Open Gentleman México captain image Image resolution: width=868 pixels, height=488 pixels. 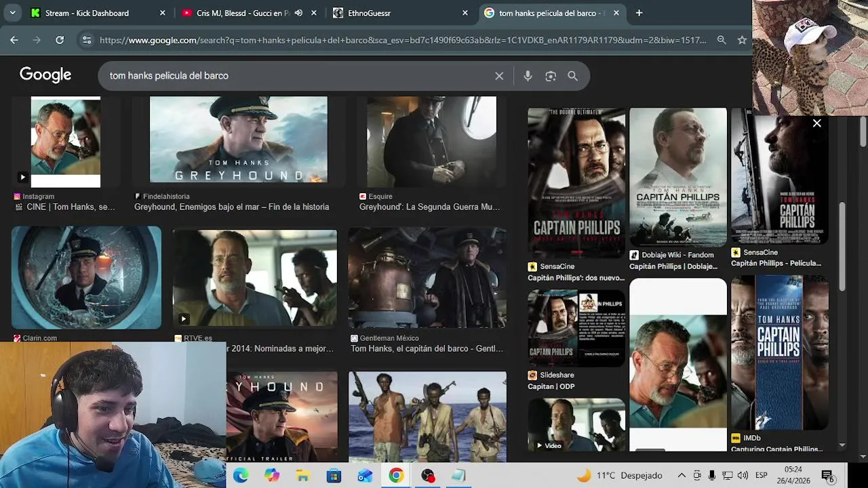tap(427, 278)
